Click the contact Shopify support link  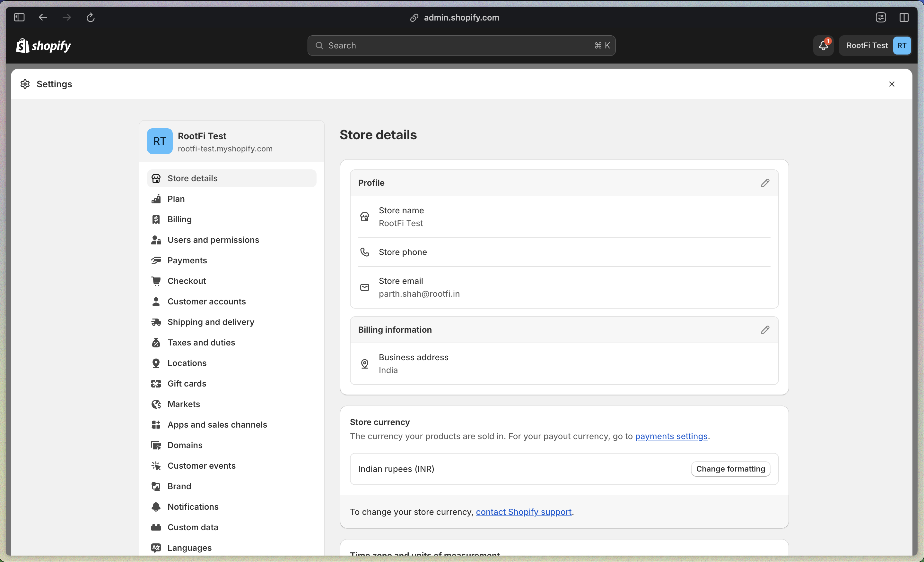click(x=524, y=512)
